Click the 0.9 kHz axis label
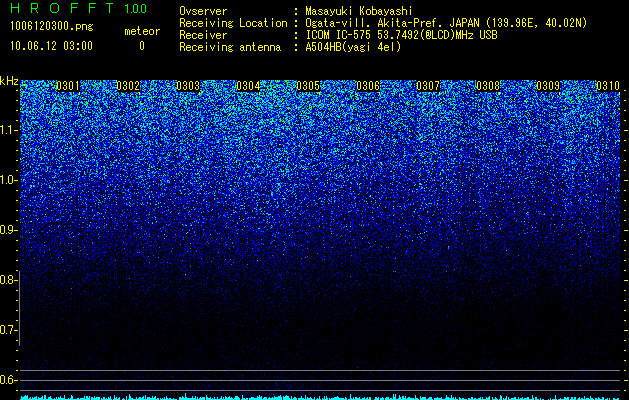This screenshot has width=629, height=400. point(8,230)
